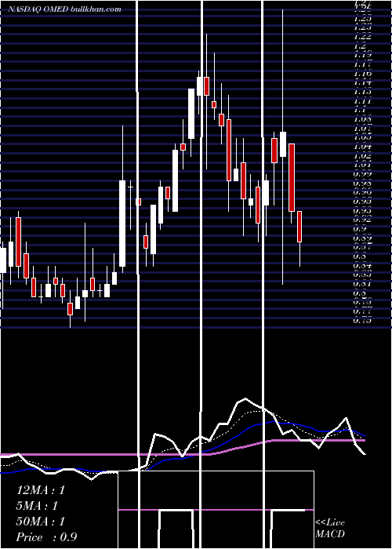
Task: Click the 0.99 price axis label
Action: point(362,174)
